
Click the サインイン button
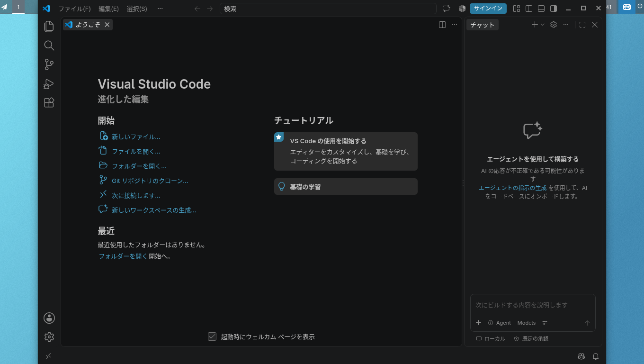pyautogui.click(x=488, y=9)
